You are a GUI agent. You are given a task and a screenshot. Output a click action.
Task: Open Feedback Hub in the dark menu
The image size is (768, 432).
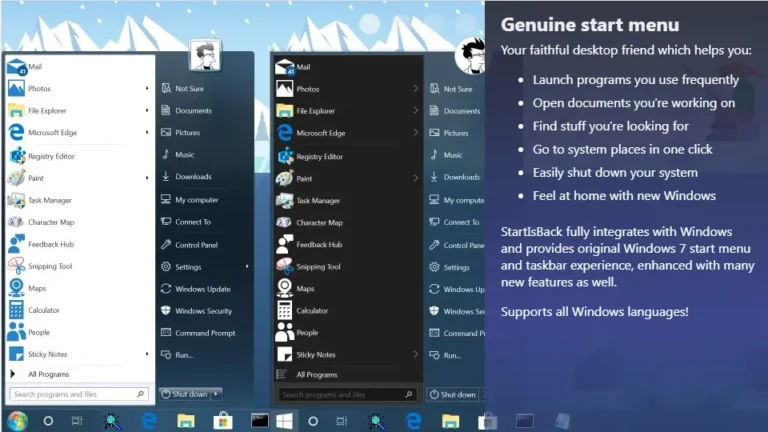[318, 245]
